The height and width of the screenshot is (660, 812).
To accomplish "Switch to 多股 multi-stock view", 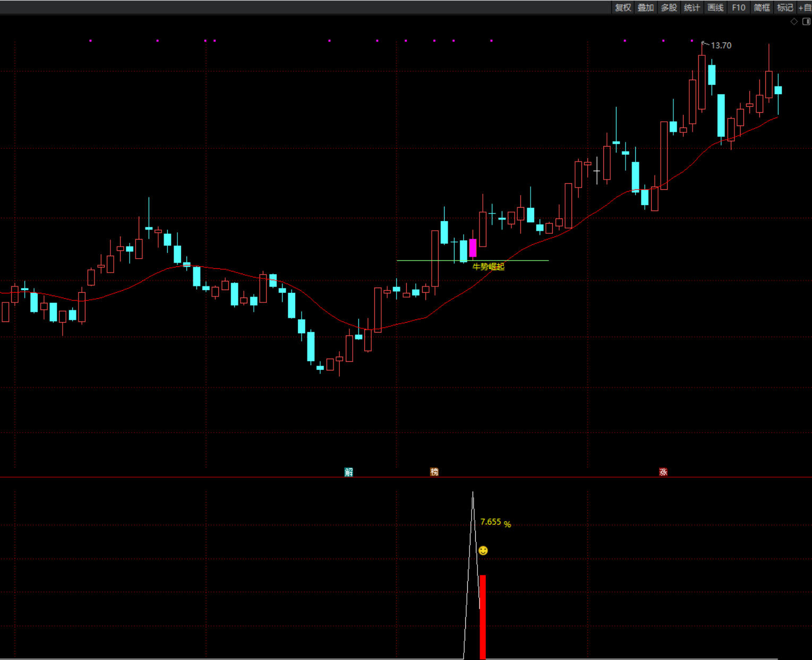I will tap(669, 7).
